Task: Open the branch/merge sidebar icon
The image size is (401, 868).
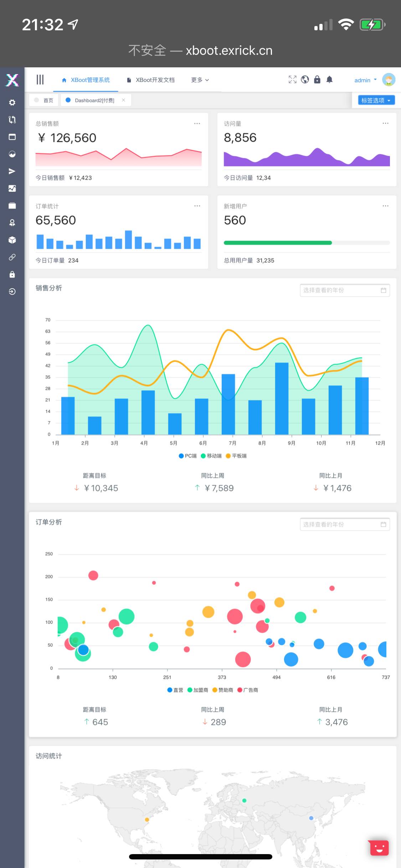Action: click(12, 120)
